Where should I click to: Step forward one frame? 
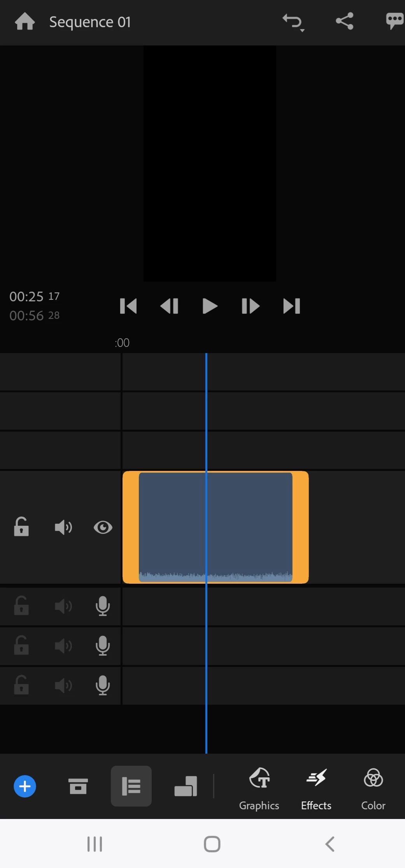click(x=251, y=306)
